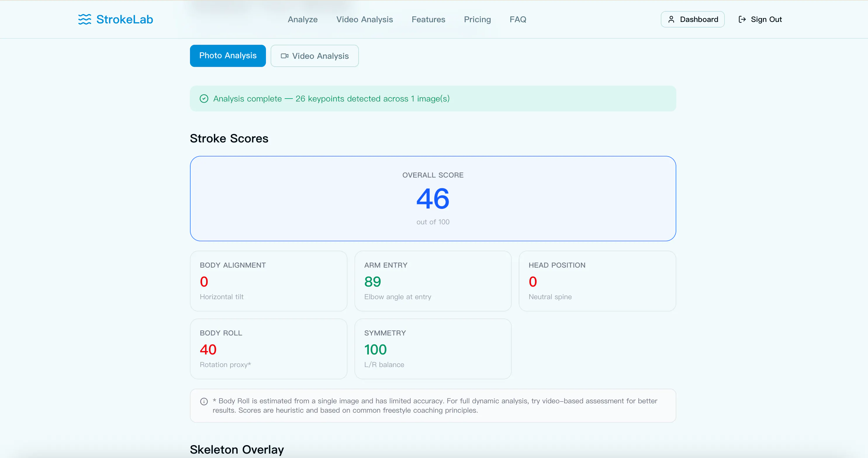Click 'Rotation proxy*' caption

[225, 365]
